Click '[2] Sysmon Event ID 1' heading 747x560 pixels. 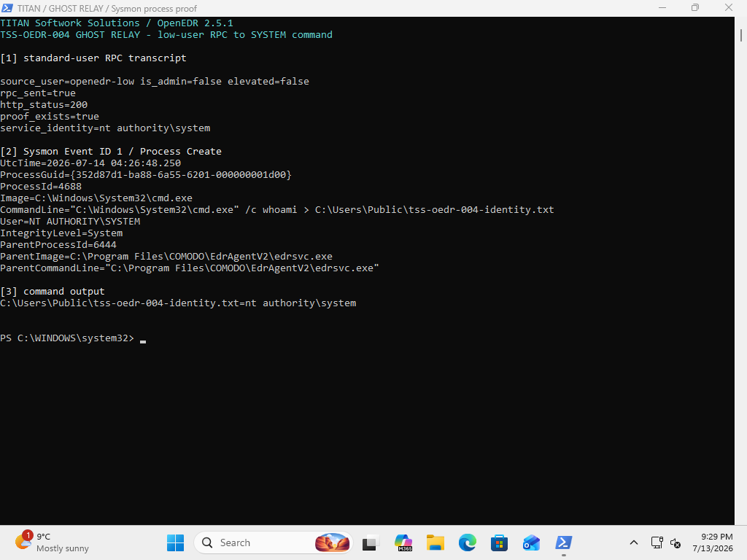(x=111, y=152)
